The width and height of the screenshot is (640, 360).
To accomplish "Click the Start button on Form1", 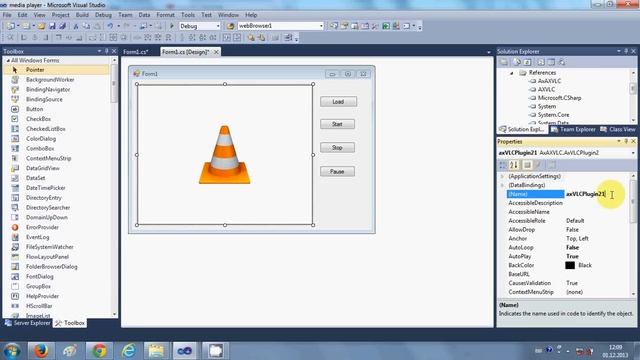I will tap(338, 124).
